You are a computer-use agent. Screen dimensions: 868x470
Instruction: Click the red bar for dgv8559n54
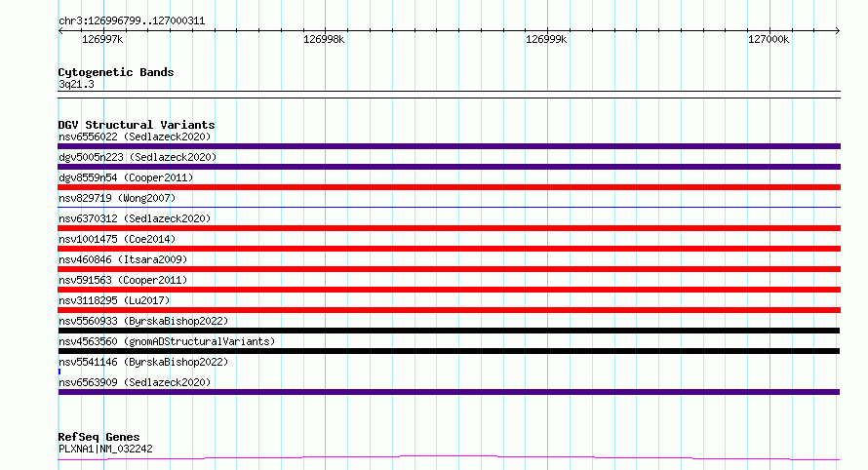click(449, 187)
